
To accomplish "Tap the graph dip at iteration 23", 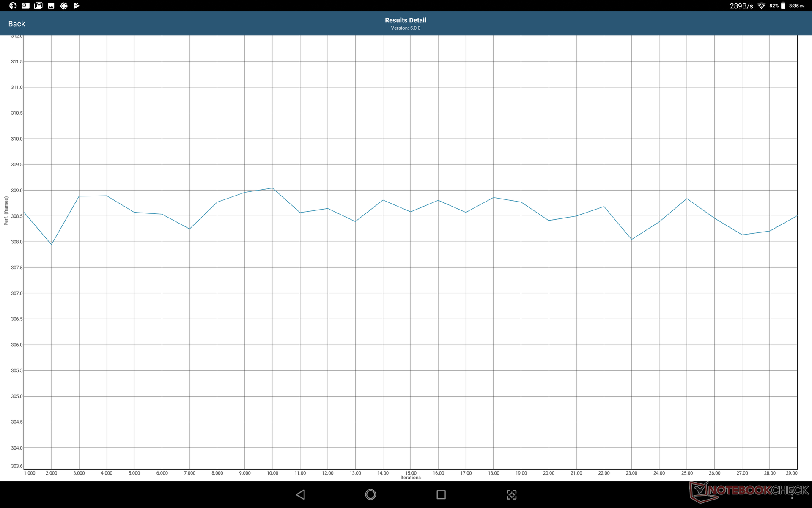I will (x=631, y=240).
